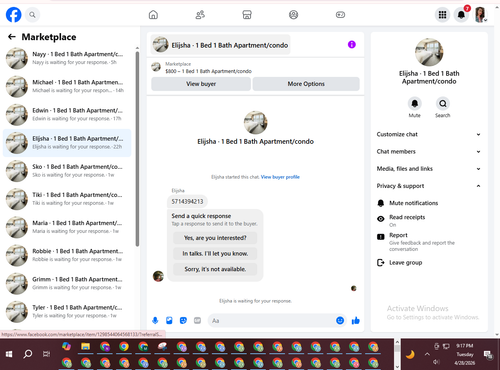Open Friends icon in top navigation
500x370 pixels.
pos(200,15)
